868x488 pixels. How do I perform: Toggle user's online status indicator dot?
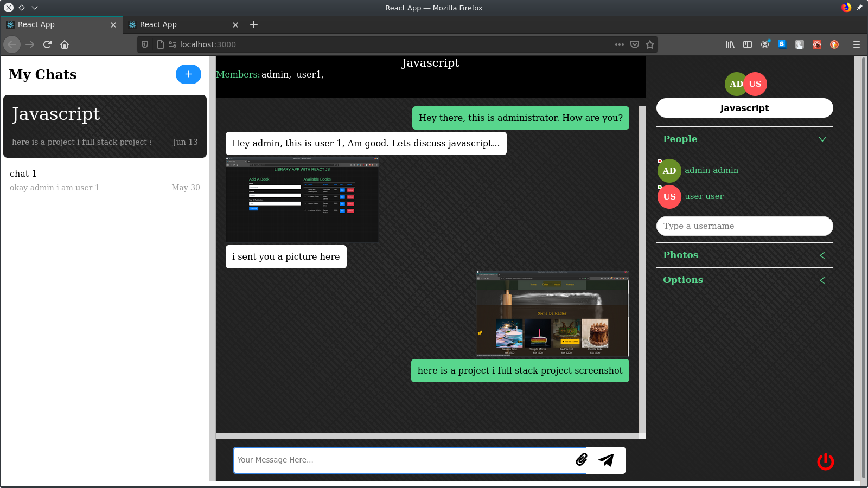[660, 187]
